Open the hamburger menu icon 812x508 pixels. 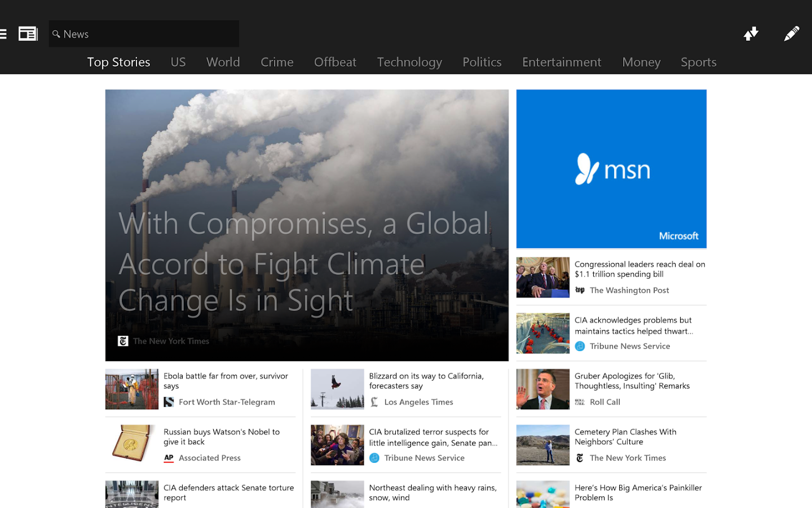(x=3, y=34)
